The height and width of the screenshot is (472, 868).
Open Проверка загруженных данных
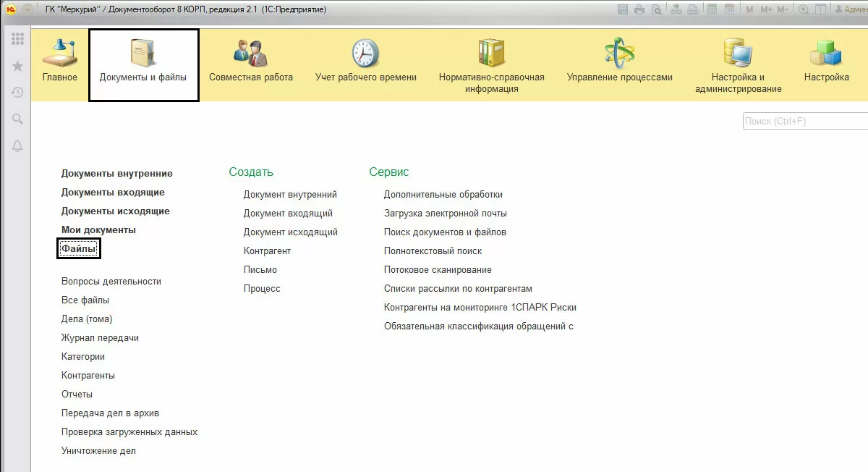(129, 432)
